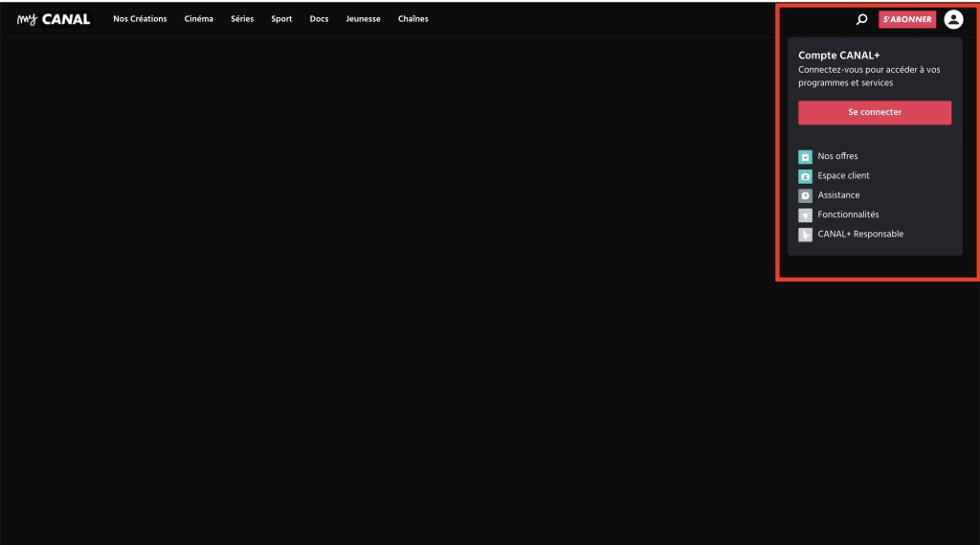Open the Assistance link
This screenshot has height=545, width=980.
(x=838, y=195)
